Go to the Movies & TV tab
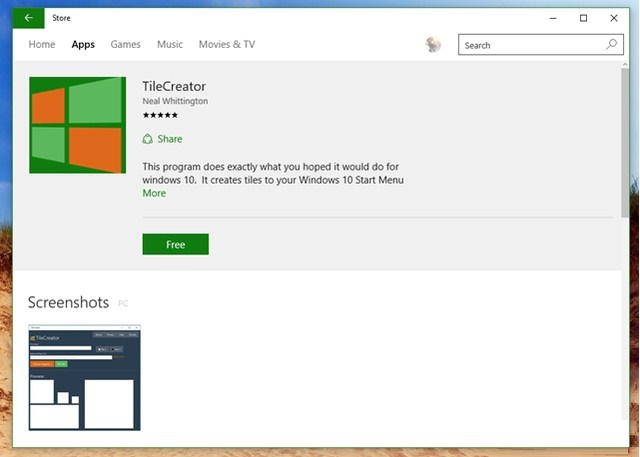 (x=227, y=44)
